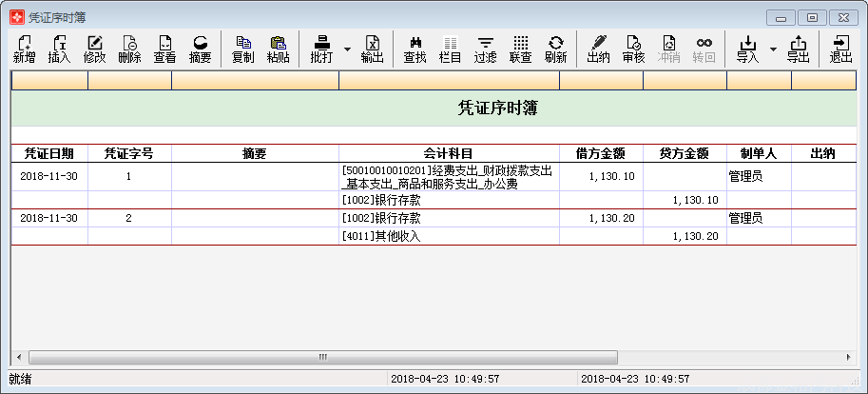
Task: Click the 输出 (Output) Excel button
Action: (372, 49)
